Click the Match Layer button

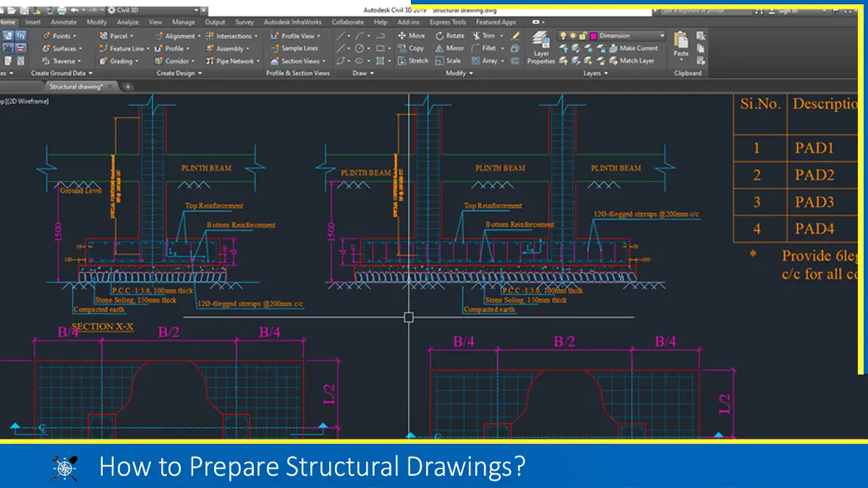(x=631, y=61)
